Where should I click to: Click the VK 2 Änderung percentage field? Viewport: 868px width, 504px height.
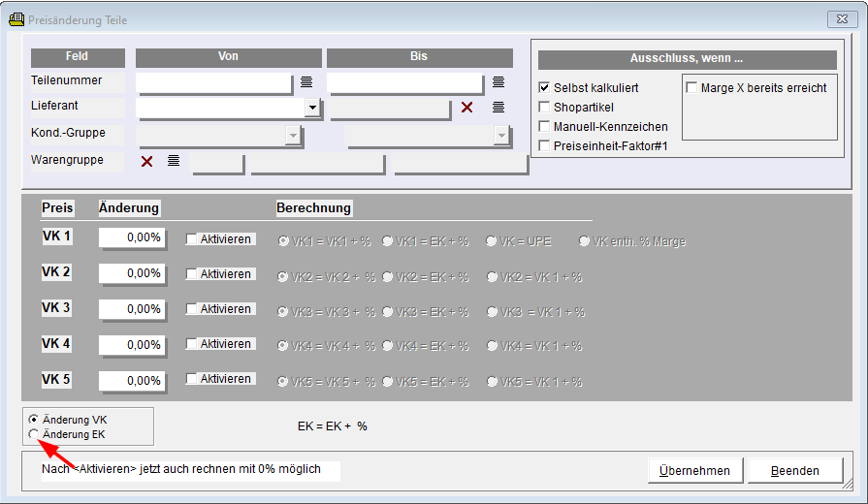(x=132, y=273)
